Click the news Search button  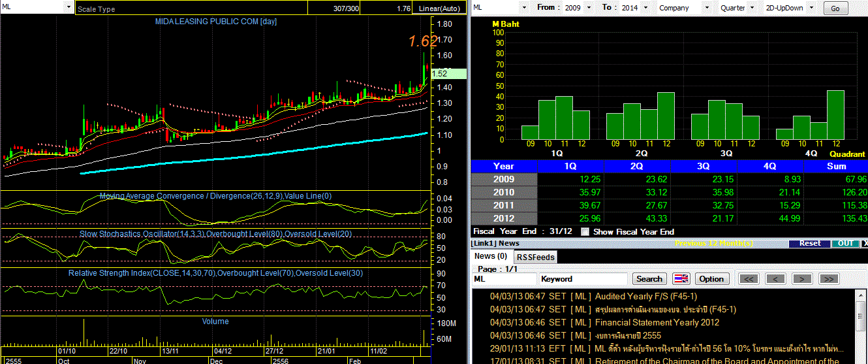point(649,278)
